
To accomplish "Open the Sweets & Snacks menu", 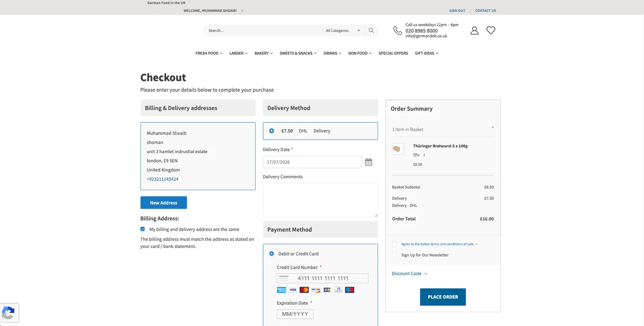I will pyautogui.click(x=298, y=53).
